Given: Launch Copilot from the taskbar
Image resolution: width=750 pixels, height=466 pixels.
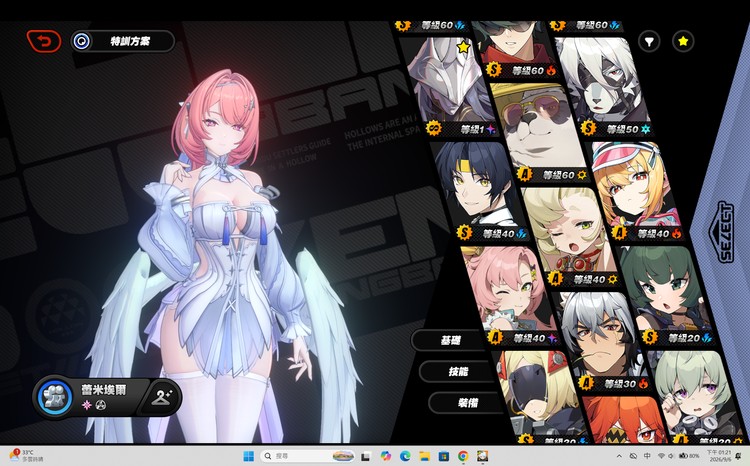Looking at the screenshot, I should point(386,456).
